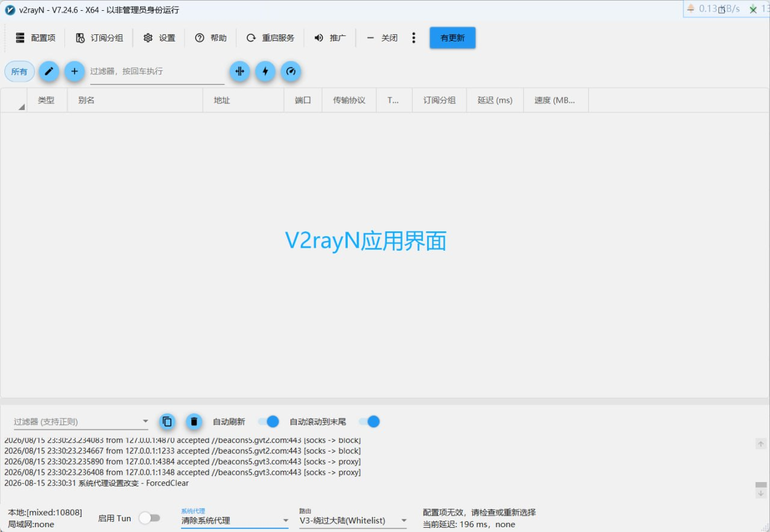Open the 设置 menu
The image size is (770, 532).
coord(159,38)
